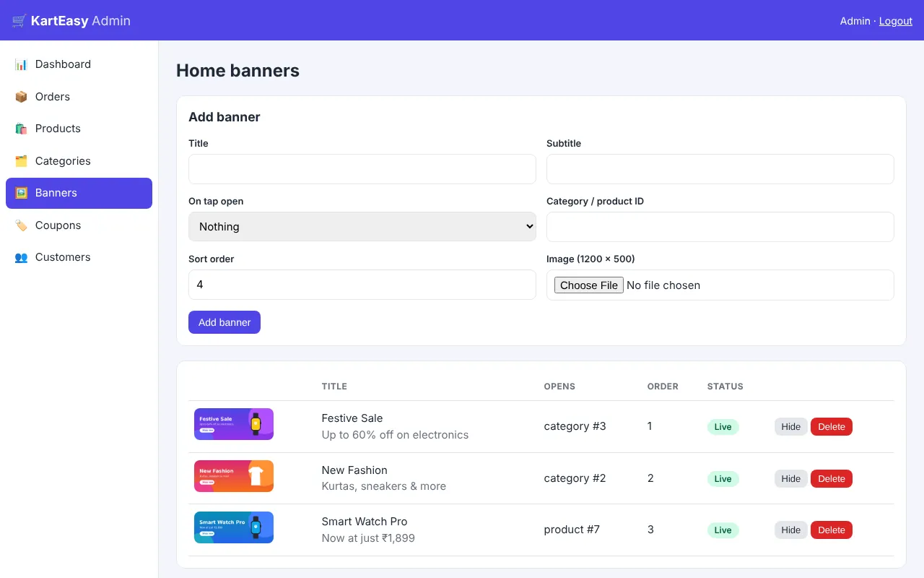Click the Smart Watch Pro banner thumbnail
Image resolution: width=924 pixels, height=578 pixels.
click(234, 527)
